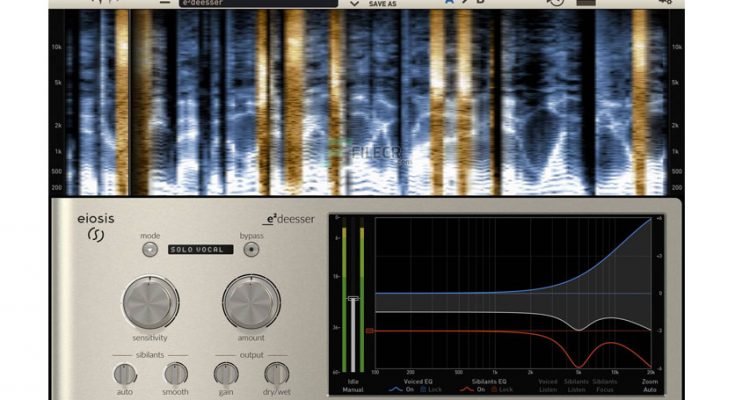Click the white level slider handle in meter
The height and width of the screenshot is (400, 735).
pos(352,298)
